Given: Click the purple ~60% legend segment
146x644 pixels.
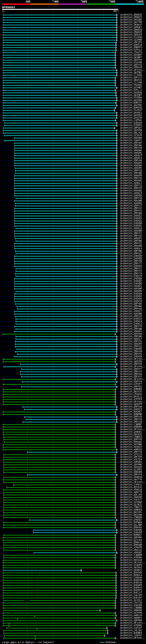Looking at the screenshot, I should click(x=73, y=4).
